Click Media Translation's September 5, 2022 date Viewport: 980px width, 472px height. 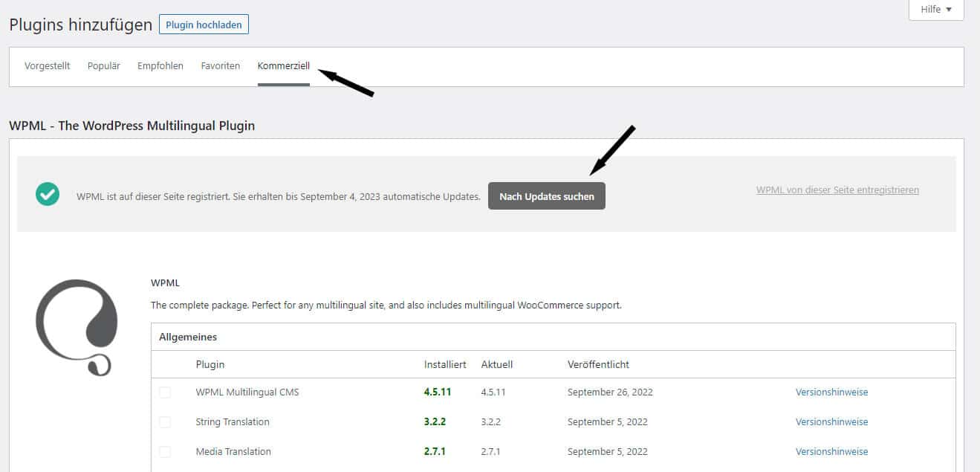(608, 452)
